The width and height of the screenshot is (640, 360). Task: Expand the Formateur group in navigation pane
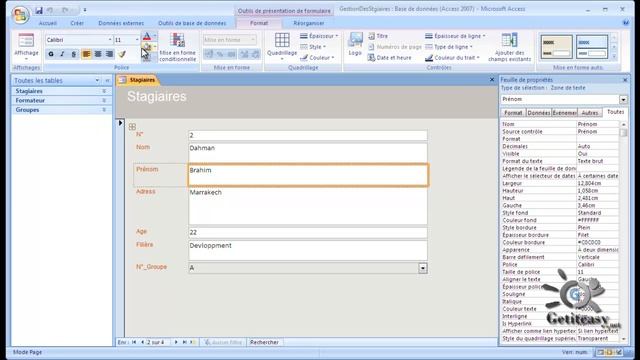click(x=104, y=100)
